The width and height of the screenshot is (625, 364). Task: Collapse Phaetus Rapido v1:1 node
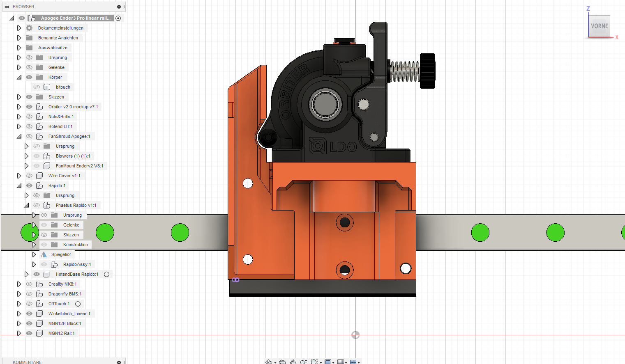point(26,205)
